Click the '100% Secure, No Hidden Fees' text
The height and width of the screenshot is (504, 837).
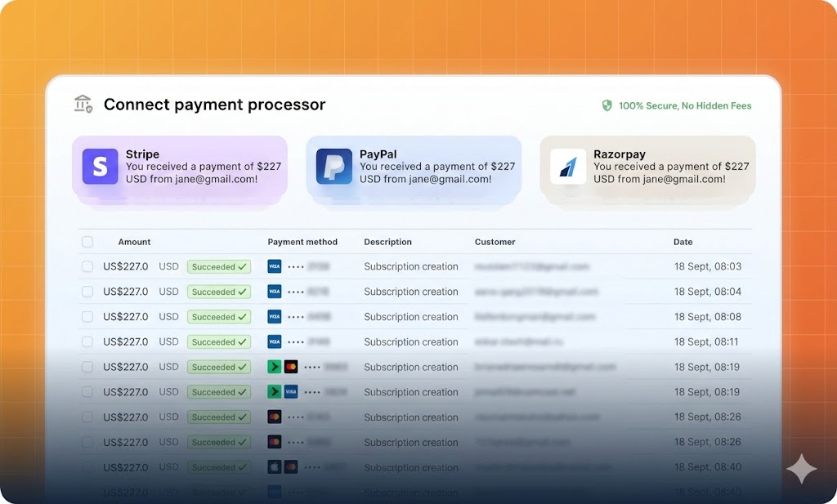coord(685,105)
